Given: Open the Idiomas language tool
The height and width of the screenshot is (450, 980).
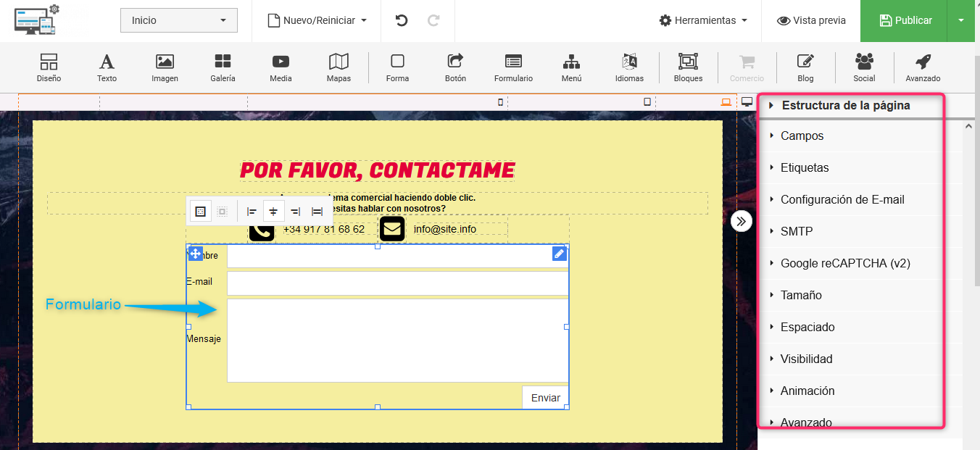Looking at the screenshot, I should (629, 67).
